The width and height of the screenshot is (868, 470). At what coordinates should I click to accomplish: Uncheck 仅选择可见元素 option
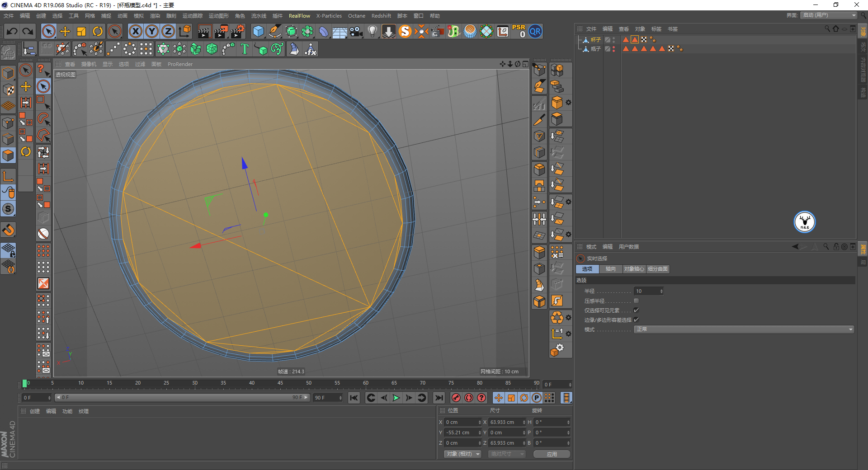tap(636, 310)
